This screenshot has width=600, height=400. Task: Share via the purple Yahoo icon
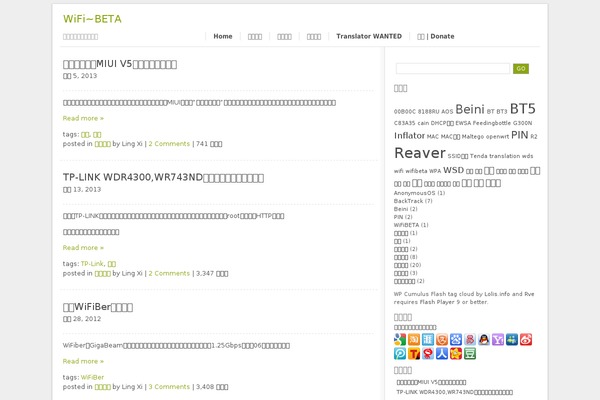[498, 340]
